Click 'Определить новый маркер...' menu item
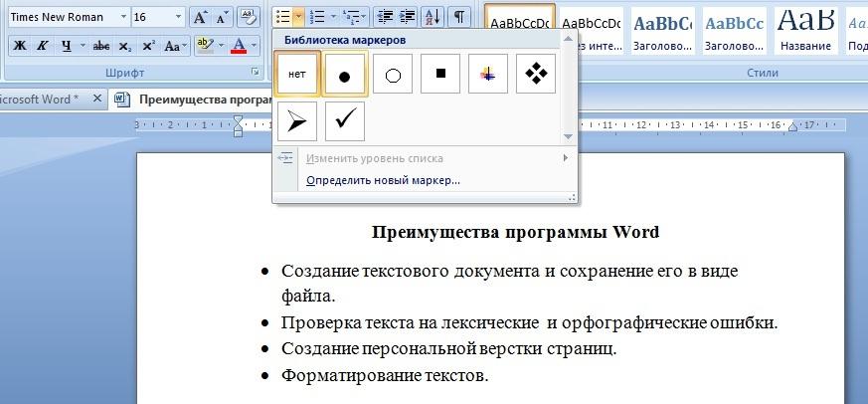Screen dimensions: 868x404 383,180
